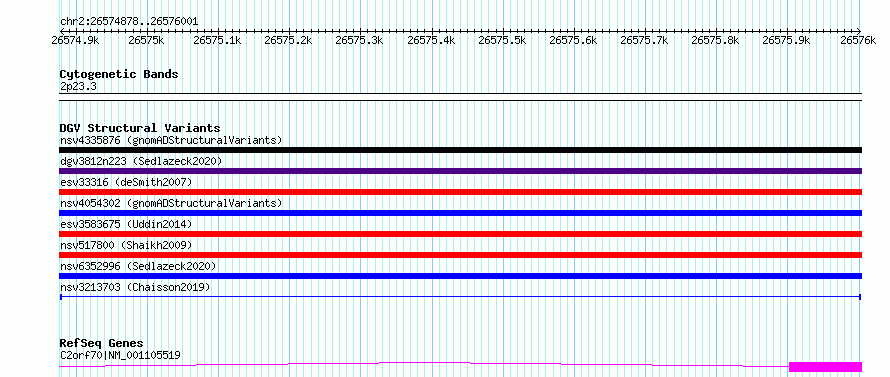Click the red bar for nsv517800

click(461, 255)
